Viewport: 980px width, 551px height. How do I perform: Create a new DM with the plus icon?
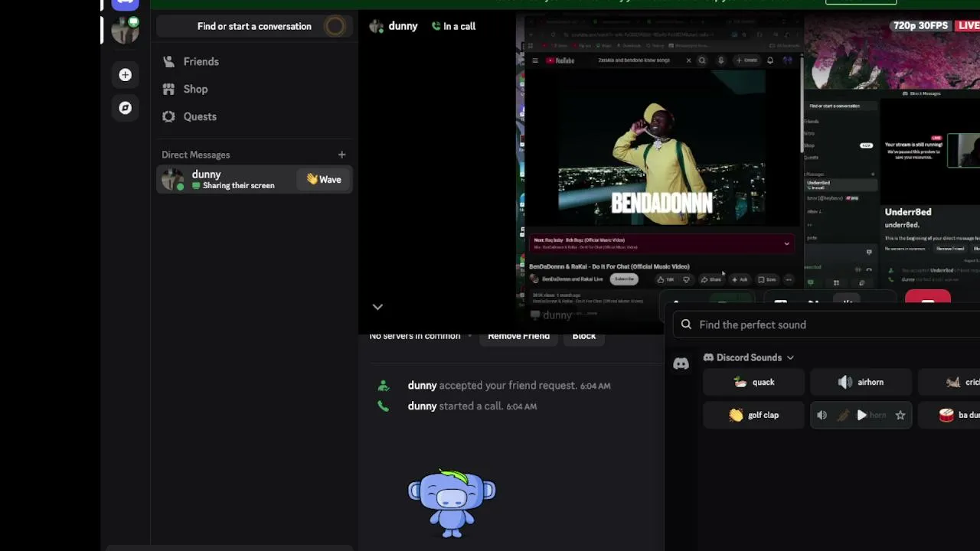pyautogui.click(x=341, y=155)
